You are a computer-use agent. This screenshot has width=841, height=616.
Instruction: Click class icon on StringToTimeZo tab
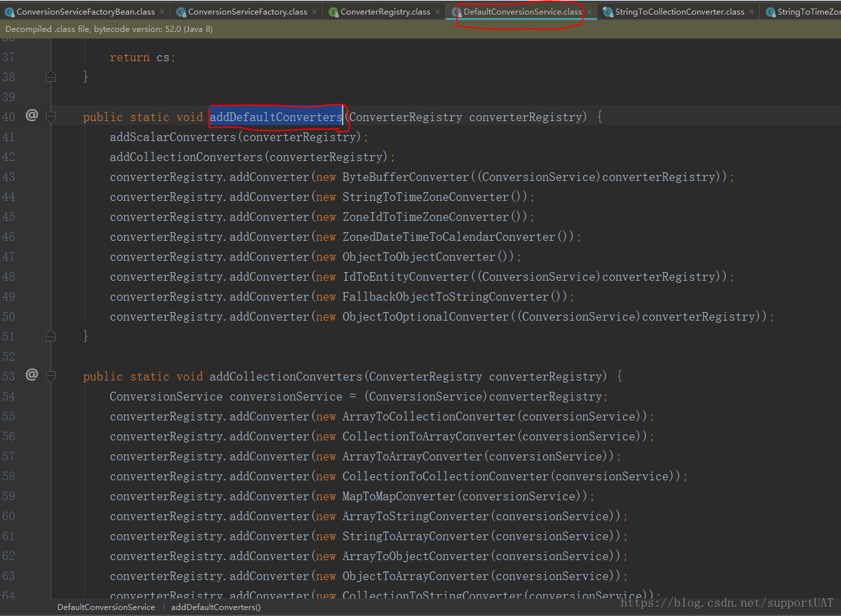(770, 12)
